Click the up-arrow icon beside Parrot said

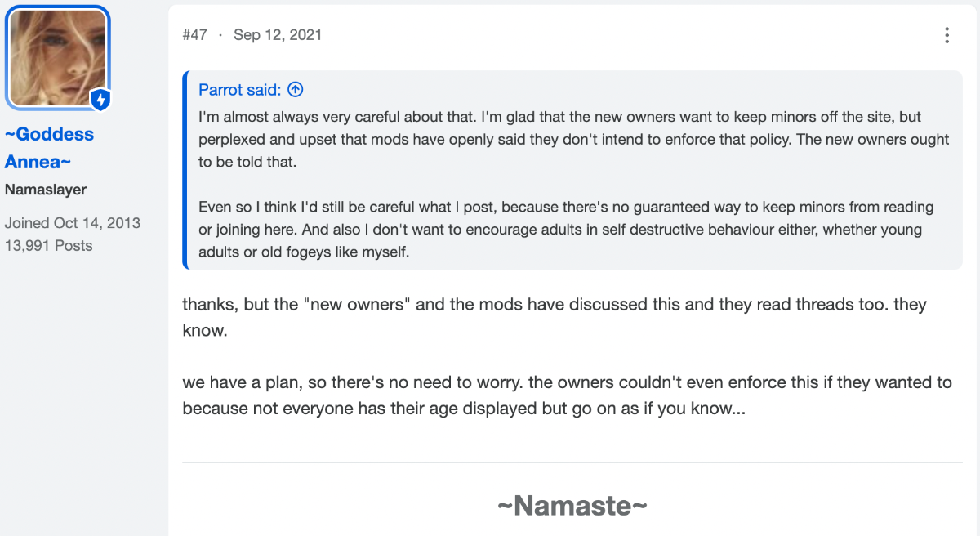pyautogui.click(x=296, y=89)
